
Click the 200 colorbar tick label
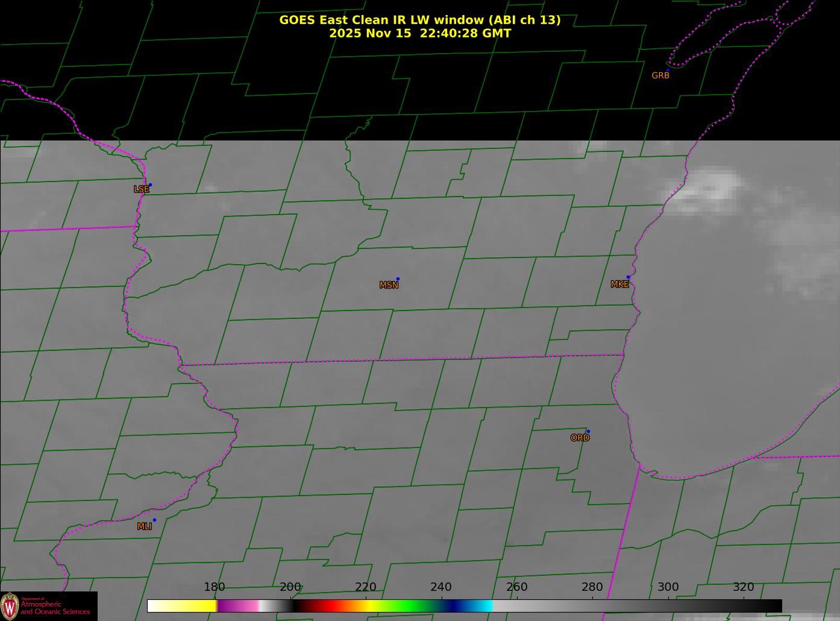click(290, 587)
